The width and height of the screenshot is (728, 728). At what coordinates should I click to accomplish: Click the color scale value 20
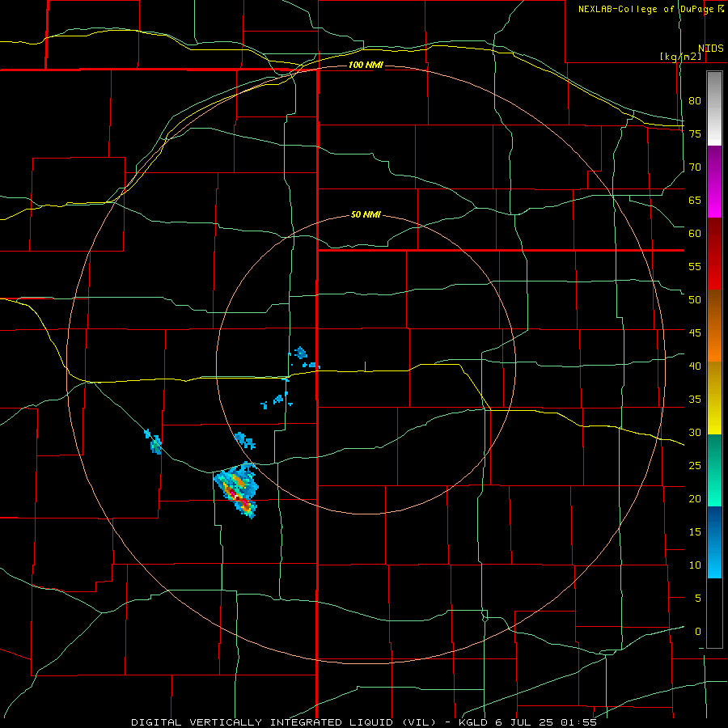(x=695, y=498)
